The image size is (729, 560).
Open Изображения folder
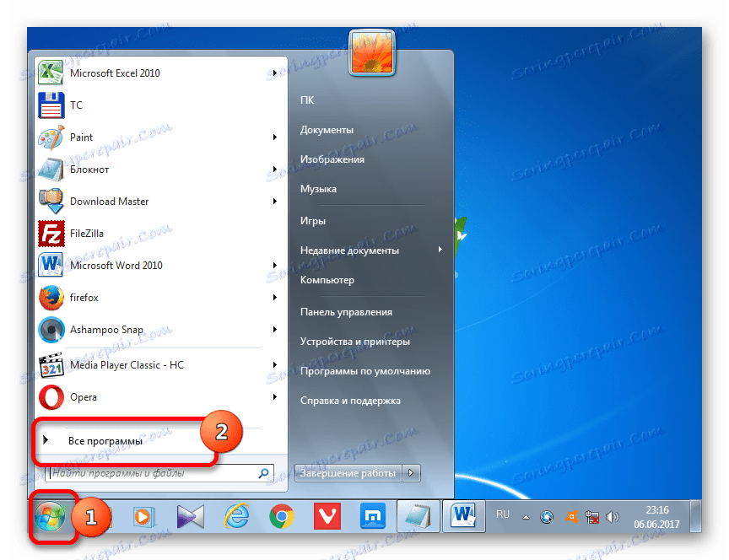[332, 159]
